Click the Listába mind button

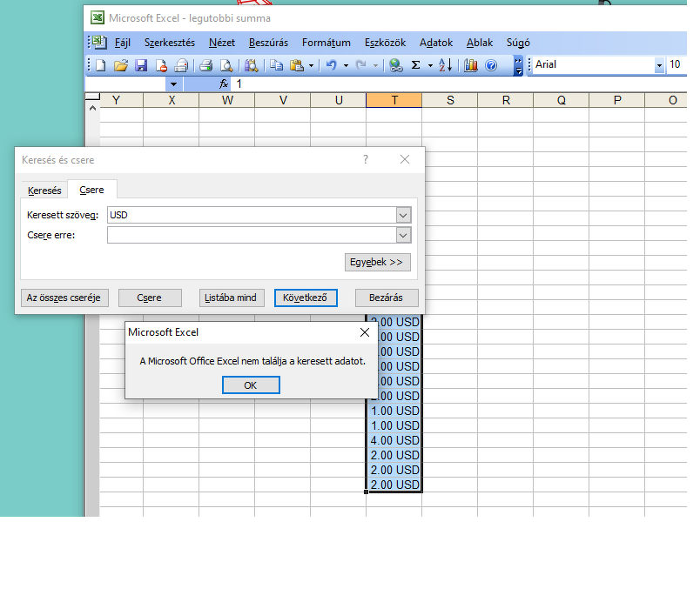click(232, 298)
